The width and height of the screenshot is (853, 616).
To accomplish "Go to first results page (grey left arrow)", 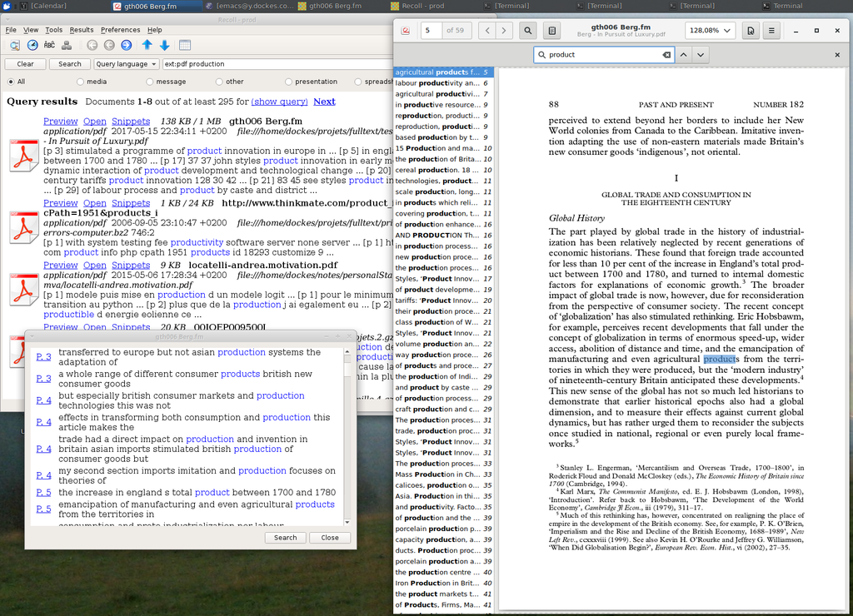I will point(92,46).
